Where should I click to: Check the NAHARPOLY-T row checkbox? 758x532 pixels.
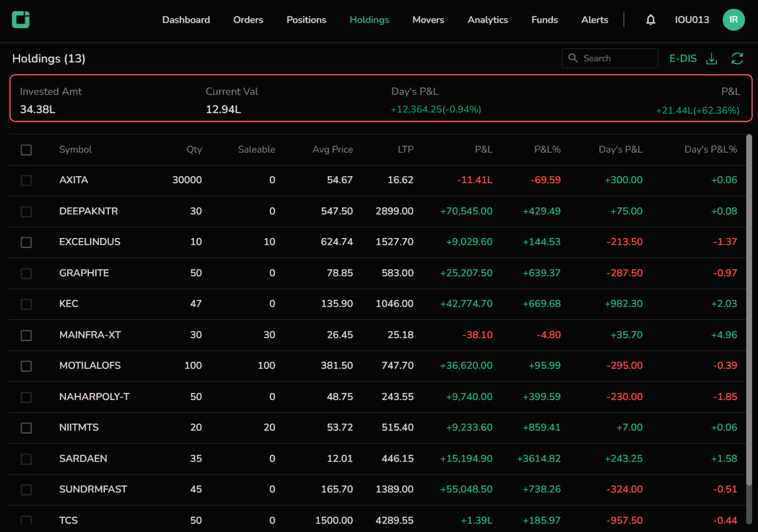26,397
